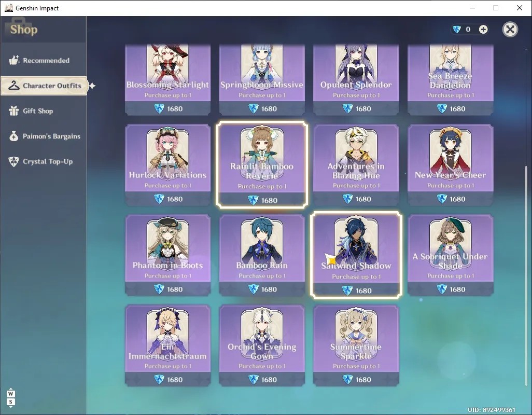
Task: Click the Paimon's Bargains pouch icon
Action: pyautogui.click(x=13, y=136)
